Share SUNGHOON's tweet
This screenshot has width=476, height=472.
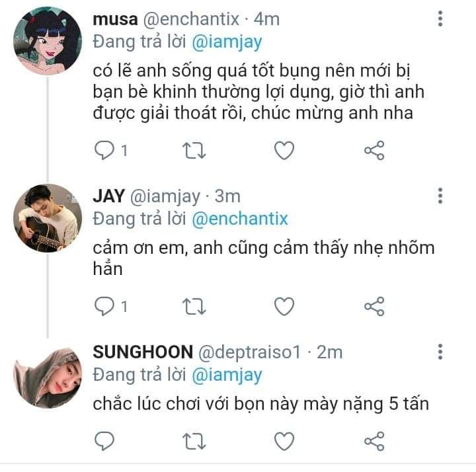click(x=374, y=441)
